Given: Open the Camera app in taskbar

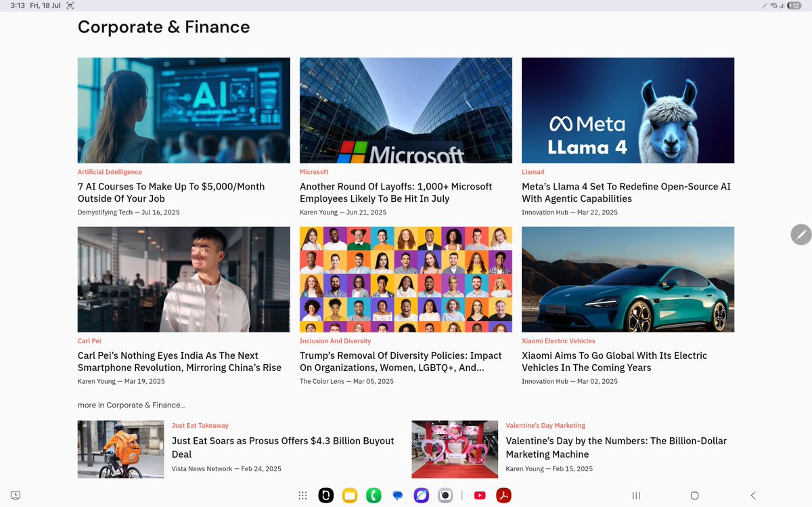Looking at the screenshot, I should (445, 495).
